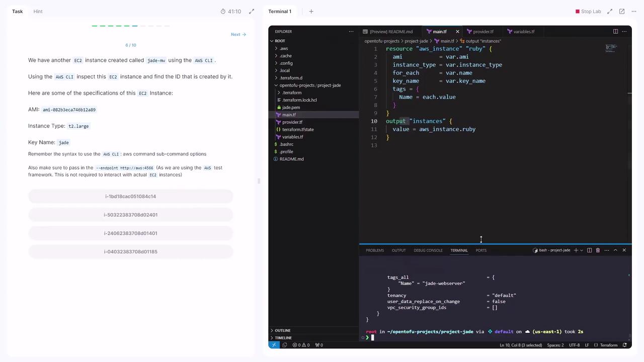Viewport: 644px width, 362px height.
Task: Choose option i-50322383708d02401
Action: pyautogui.click(x=130, y=215)
